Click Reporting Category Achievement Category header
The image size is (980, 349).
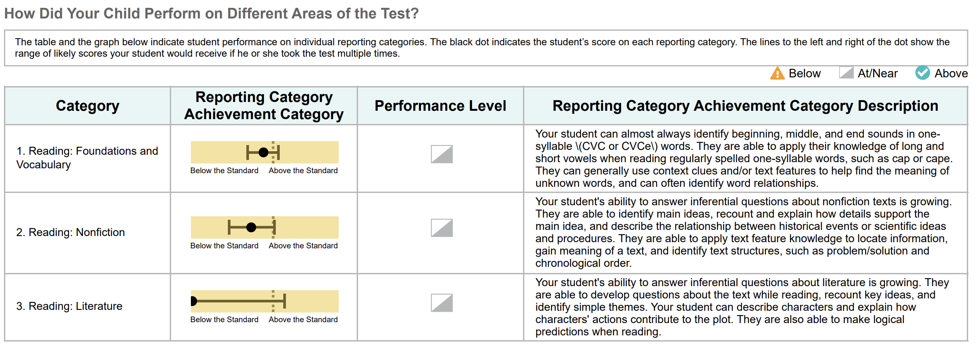point(264,105)
